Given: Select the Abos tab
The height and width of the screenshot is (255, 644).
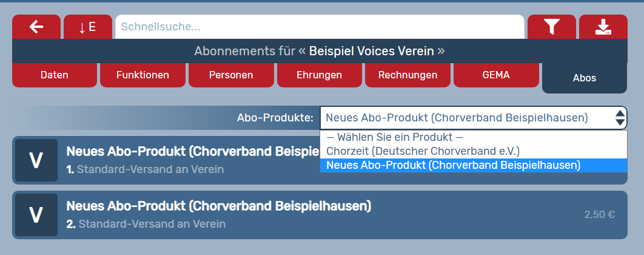Looking at the screenshot, I should click(x=585, y=78).
